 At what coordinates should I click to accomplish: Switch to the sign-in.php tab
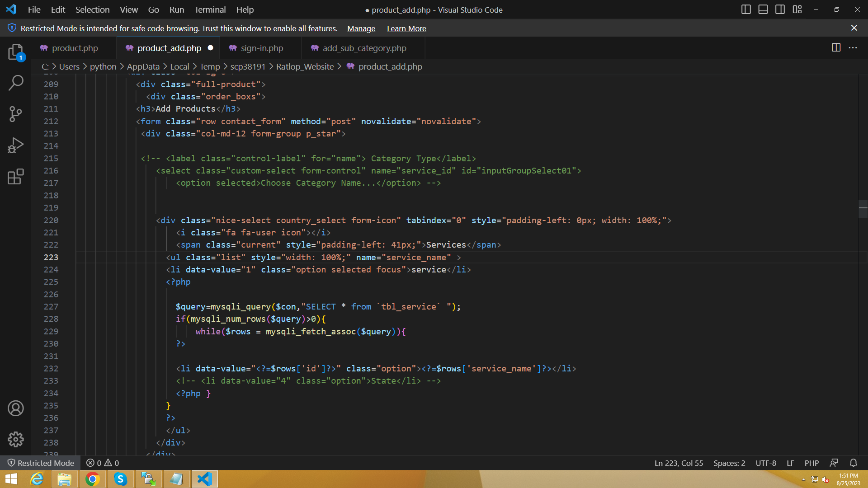point(262,48)
